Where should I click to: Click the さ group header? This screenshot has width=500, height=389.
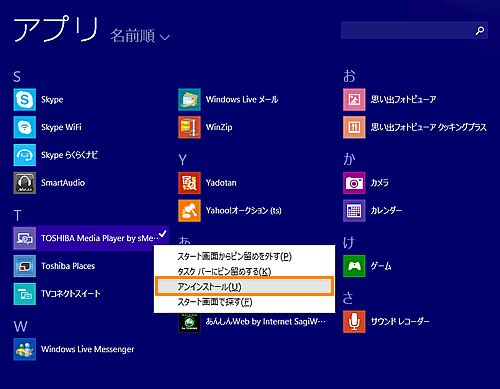pos(348,298)
